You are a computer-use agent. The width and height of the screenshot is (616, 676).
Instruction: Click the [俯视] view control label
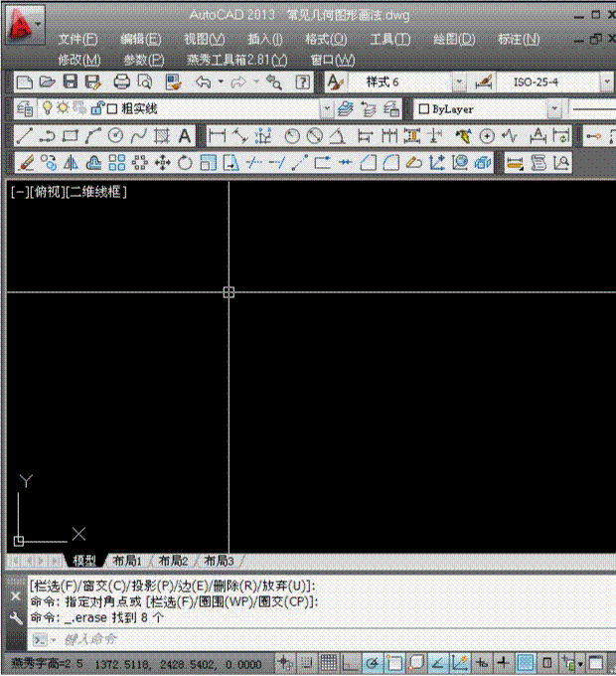(47, 192)
